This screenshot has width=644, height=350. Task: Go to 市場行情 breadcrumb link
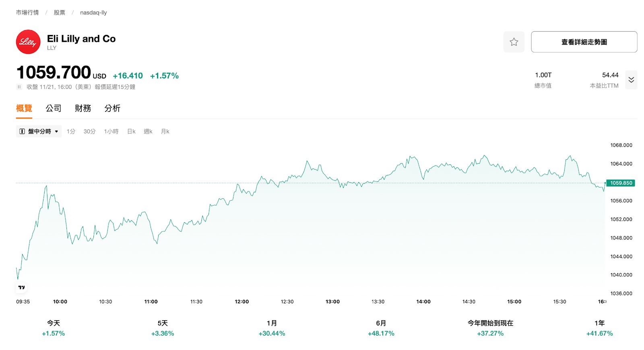pos(27,12)
